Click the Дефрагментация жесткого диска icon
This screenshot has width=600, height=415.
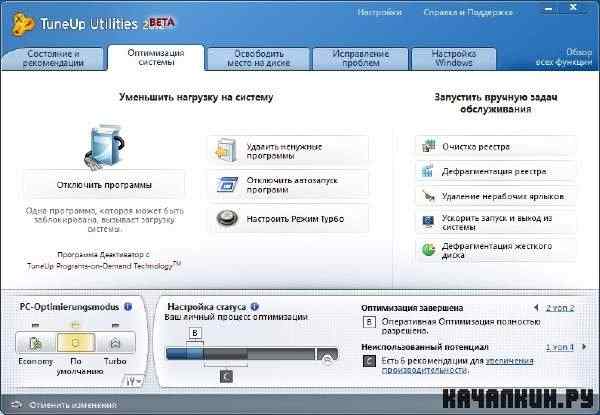click(x=429, y=249)
